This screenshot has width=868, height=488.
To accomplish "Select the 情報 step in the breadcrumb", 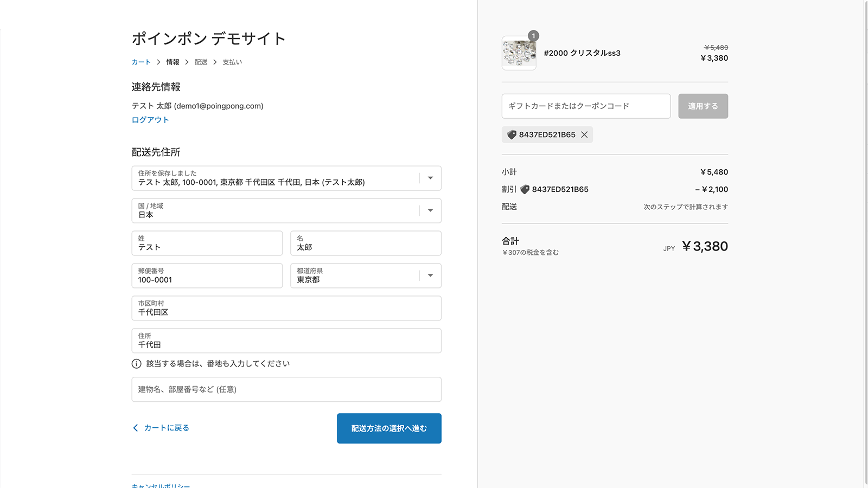I will (173, 62).
